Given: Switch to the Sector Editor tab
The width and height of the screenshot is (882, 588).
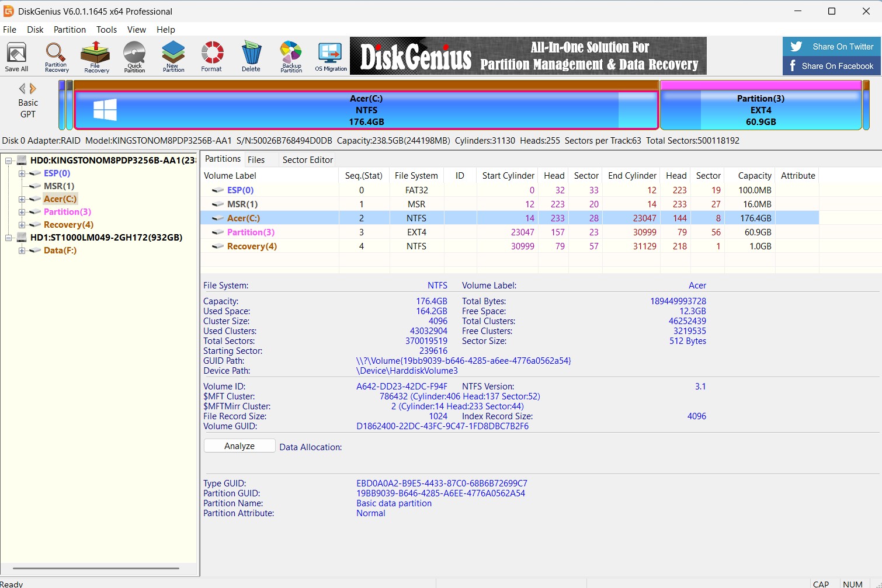Looking at the screenshot, I should click(x=307, y=160).
